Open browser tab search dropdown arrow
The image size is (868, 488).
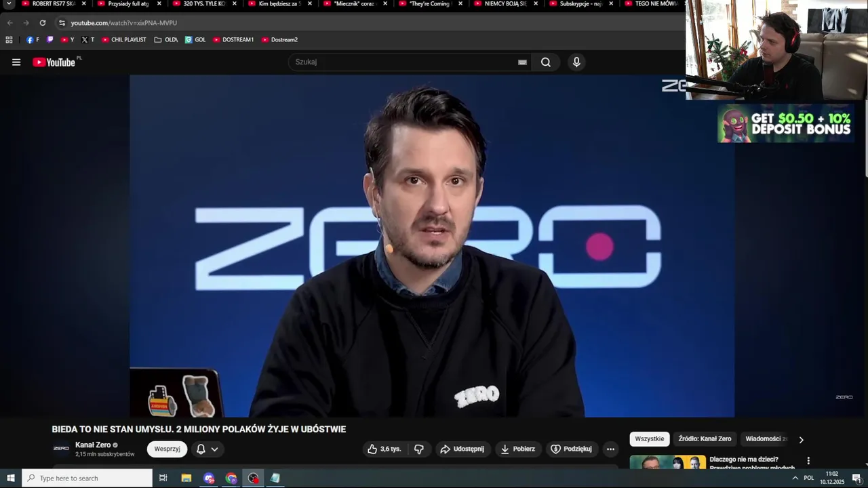[9, 4]
